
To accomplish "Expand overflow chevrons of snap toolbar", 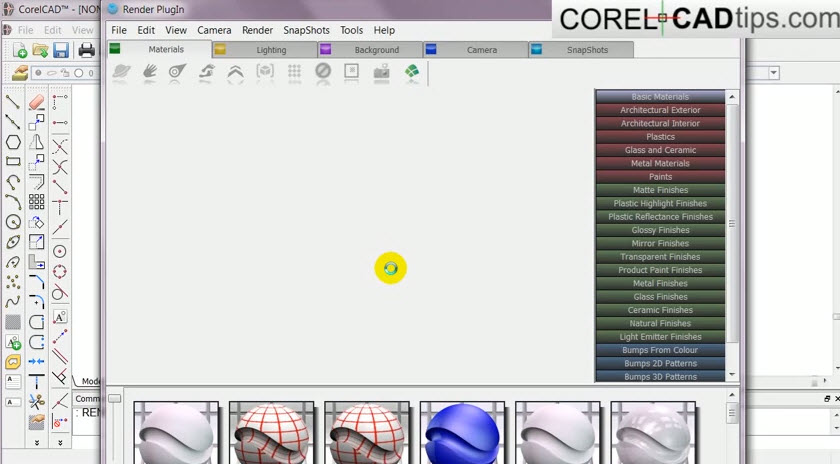I will pos(60,443).
